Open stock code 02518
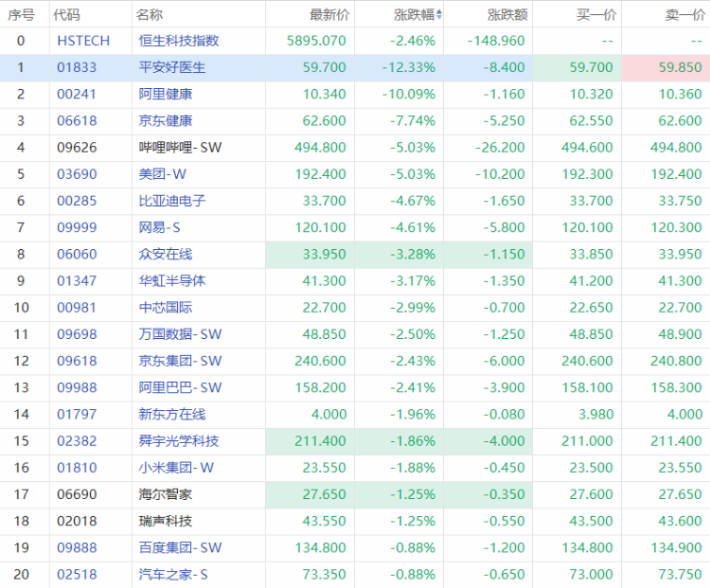 (77, 575)
